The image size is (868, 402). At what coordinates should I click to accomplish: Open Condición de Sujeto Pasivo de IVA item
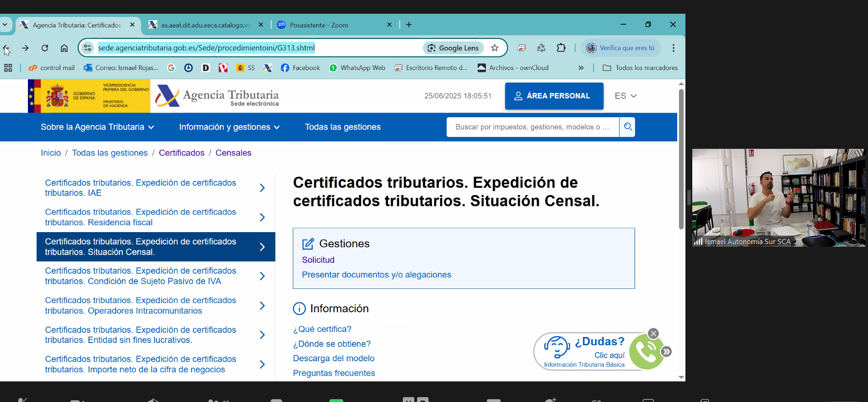(156, 276)
